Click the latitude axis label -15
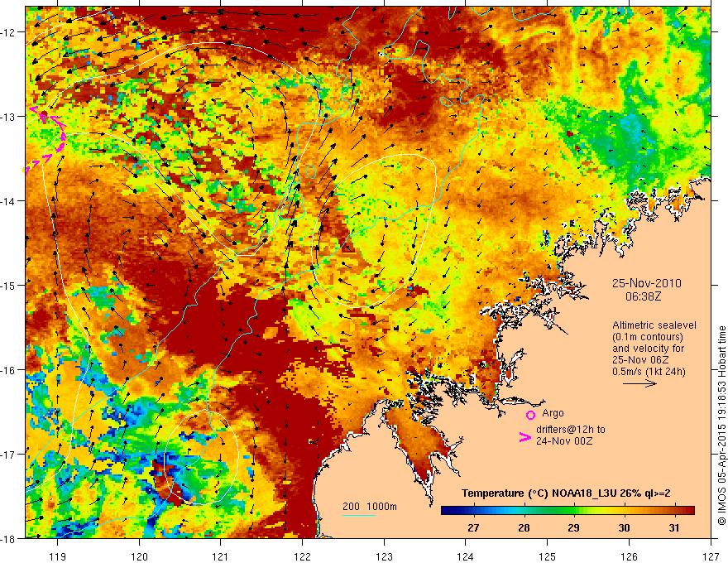 (7, 285)
